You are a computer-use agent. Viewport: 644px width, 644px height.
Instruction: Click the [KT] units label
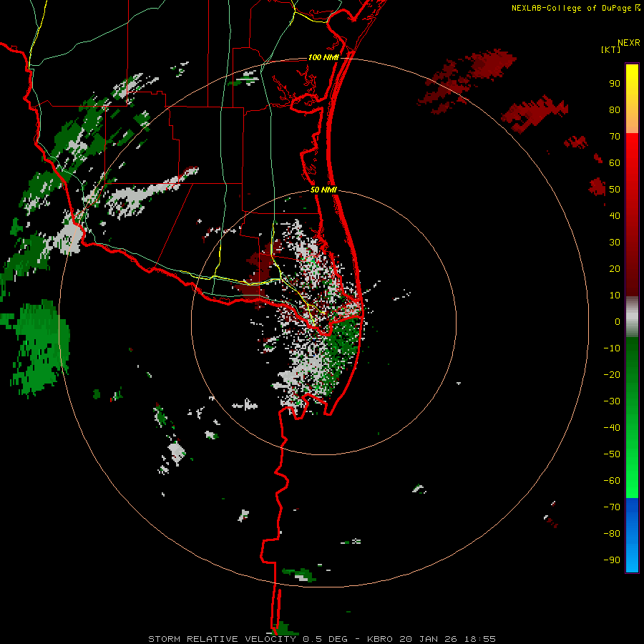coord(611,49)
